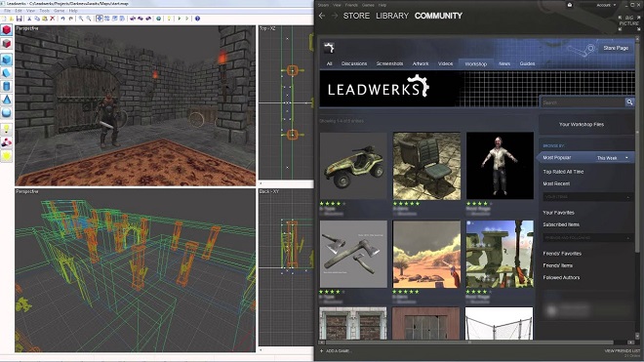Click the Steam inbox envelope icon

click(570, 5)
